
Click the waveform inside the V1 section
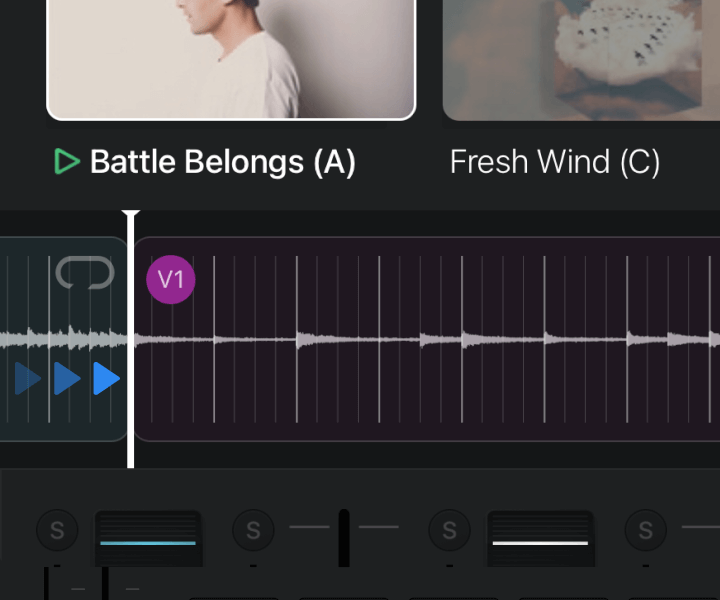(420, 340)
